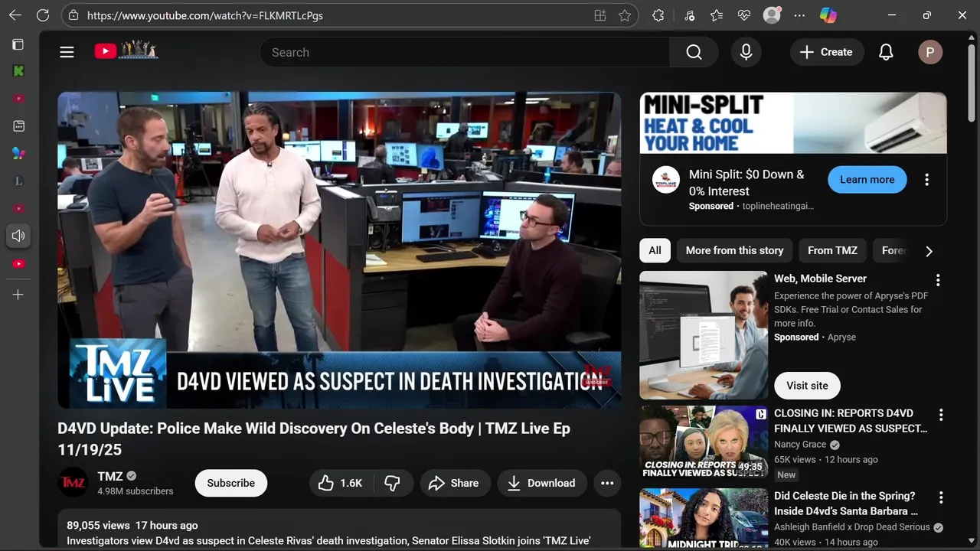This screenshot has height=551, width=980.
Task: Open the Topline advertiser logo
Action: 666,181
